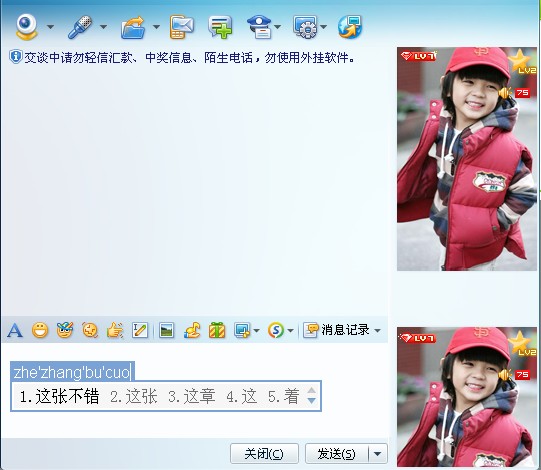The height and width of the screenshot is (470, 541).
Task: Click the contact's large avatar photo
Action: pos(467,159)
